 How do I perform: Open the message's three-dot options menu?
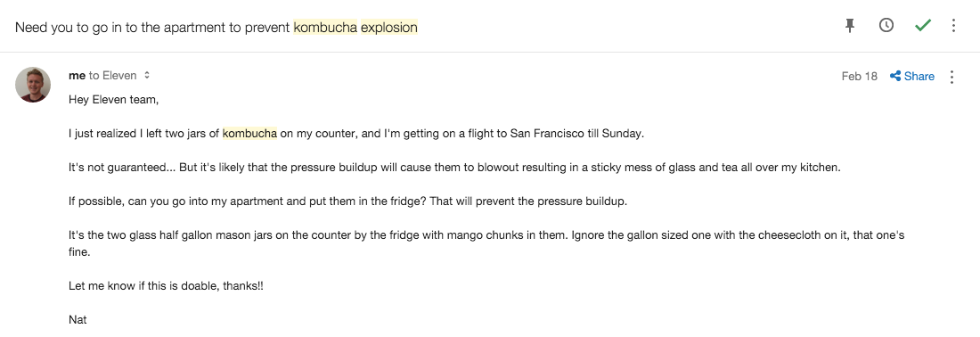951,77
